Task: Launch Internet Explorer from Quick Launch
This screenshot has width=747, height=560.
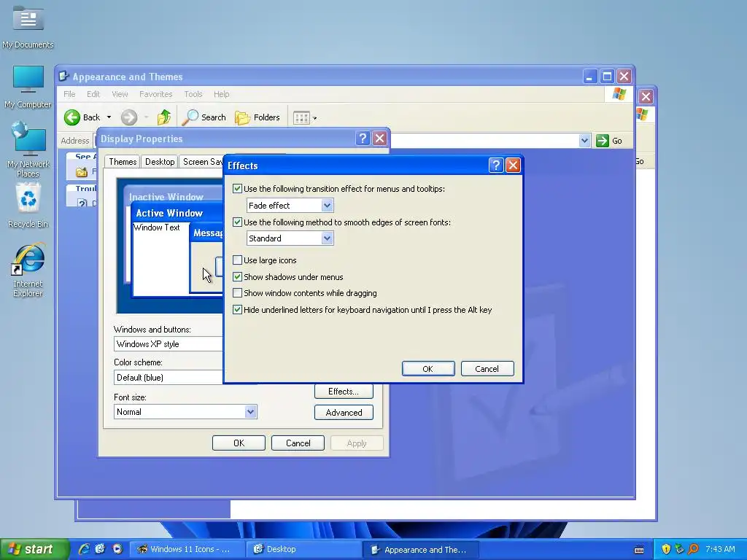Action: [x=84, y=549]
